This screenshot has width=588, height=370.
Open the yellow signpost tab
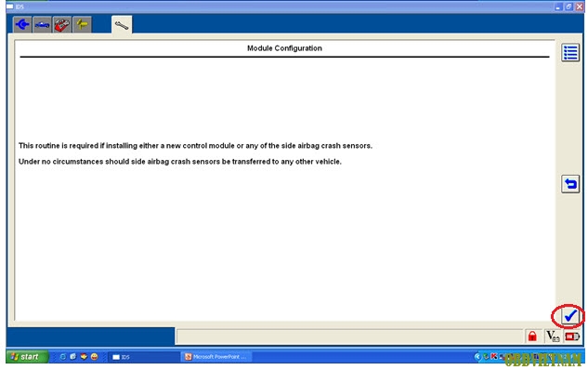[82, 25]
